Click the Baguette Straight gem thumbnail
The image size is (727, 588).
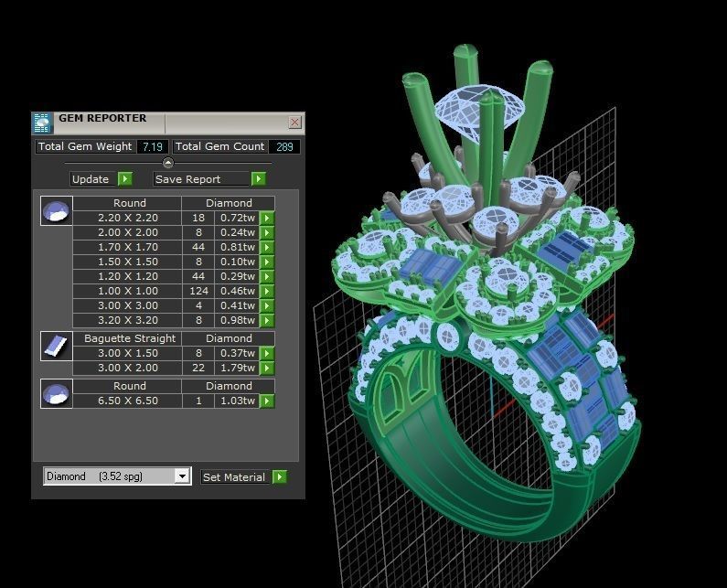point(57,346)
